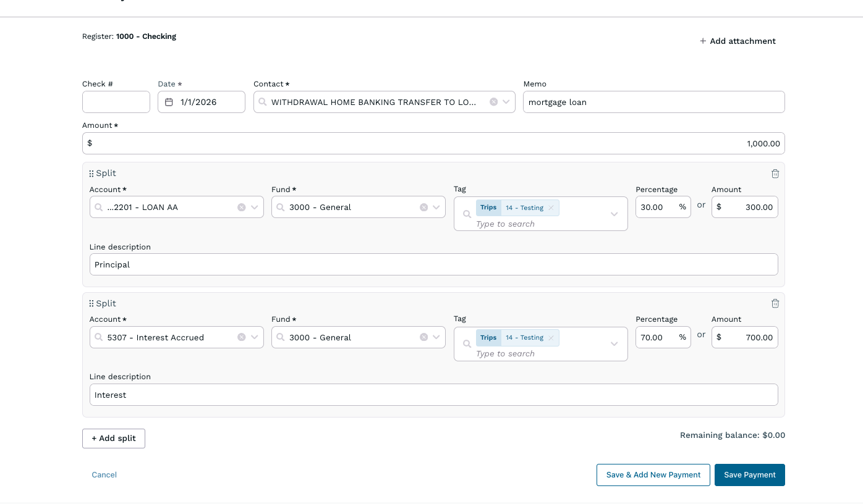This screenshot has height=504, width=863.
Task: Click Save Payment
Action: [749, 474]
